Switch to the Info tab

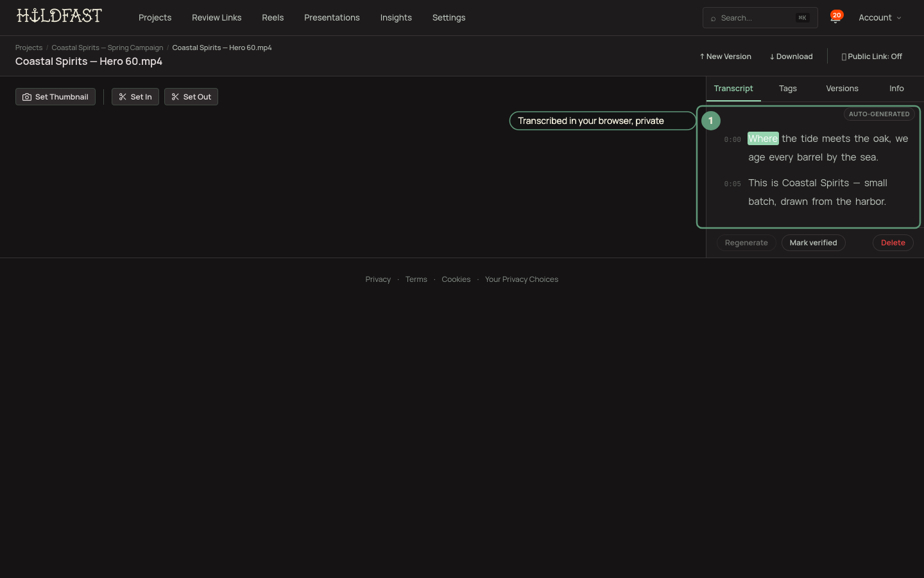(x=896, y=89)
